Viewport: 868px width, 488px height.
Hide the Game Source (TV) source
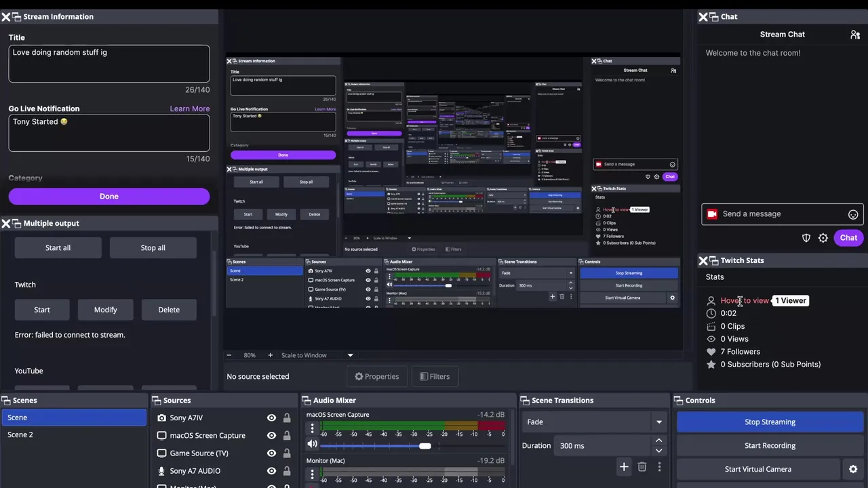tap(271, 453)
